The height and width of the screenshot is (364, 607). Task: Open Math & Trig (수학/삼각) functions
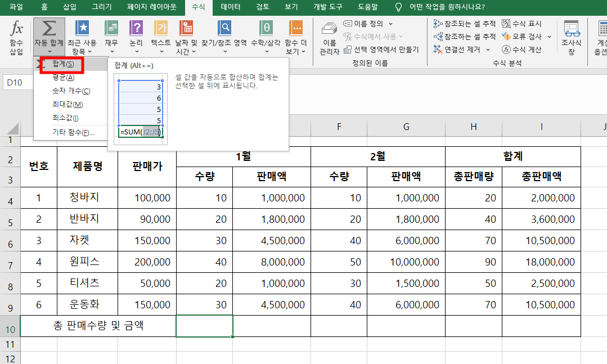pos(266,37)
